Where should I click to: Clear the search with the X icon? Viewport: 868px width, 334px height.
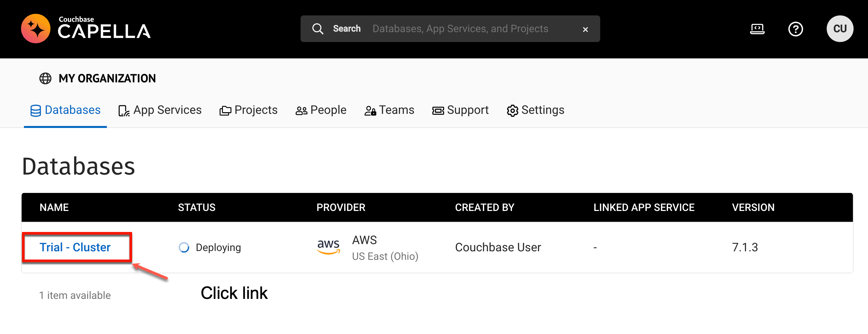click(x=585, y=29)
